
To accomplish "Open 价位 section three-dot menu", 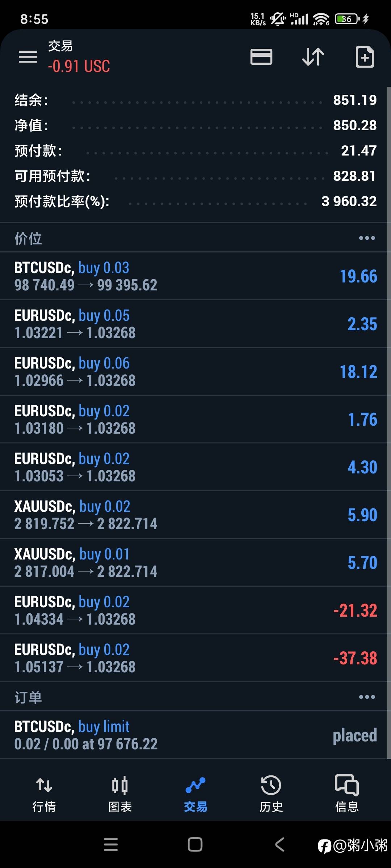I will pos(367,238).
